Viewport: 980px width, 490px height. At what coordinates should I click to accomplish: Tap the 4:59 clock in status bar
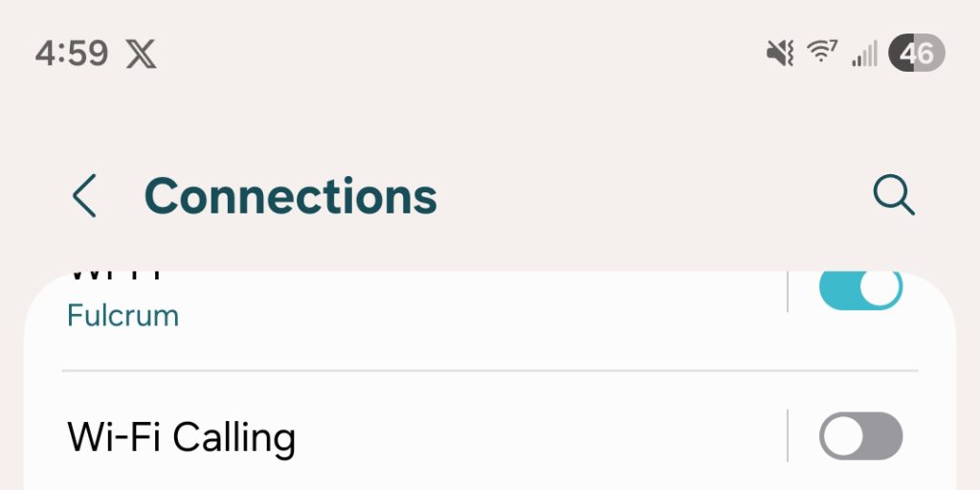(x=72, y=54)
